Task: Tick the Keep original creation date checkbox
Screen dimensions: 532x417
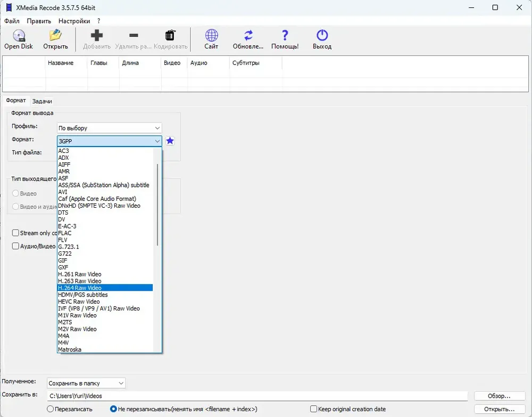Action: click(x=313, y=409)
